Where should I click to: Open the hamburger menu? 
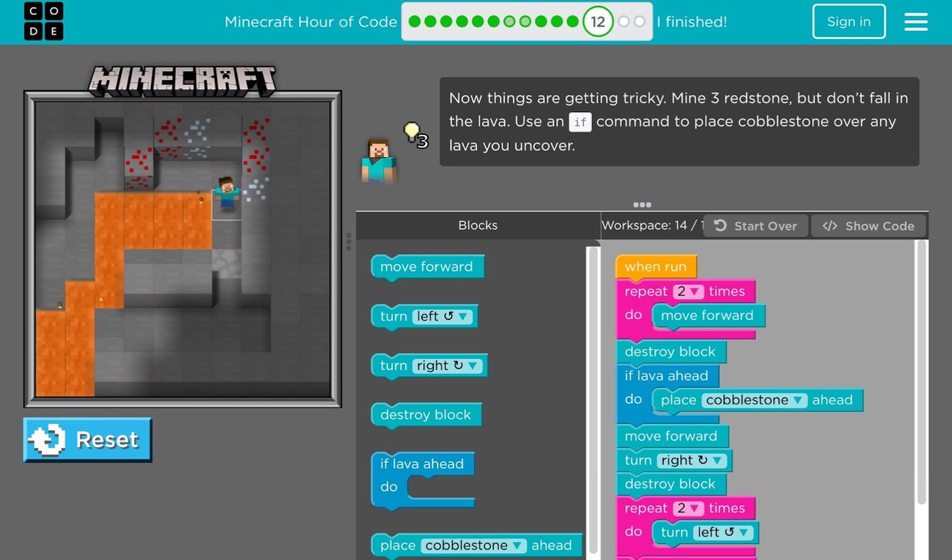click(916, 21)
